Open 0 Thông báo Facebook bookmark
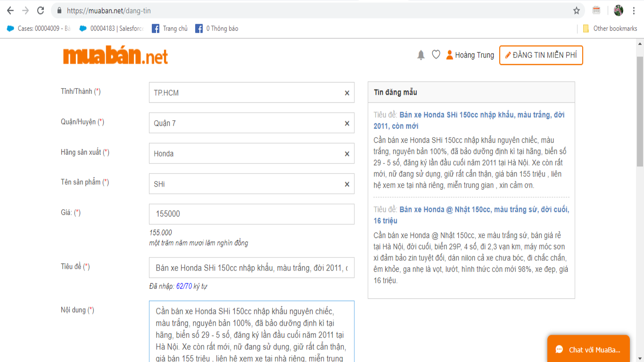644x362 pixels. (217, 28)
